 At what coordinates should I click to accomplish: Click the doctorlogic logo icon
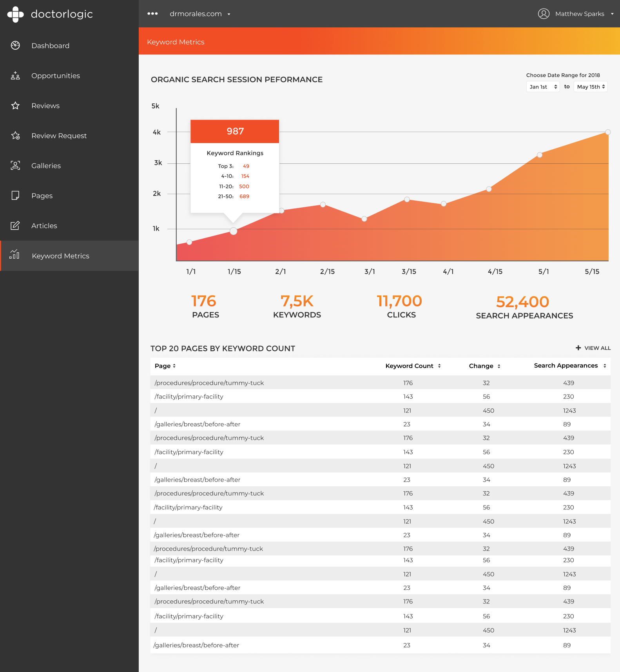(15, 14)
